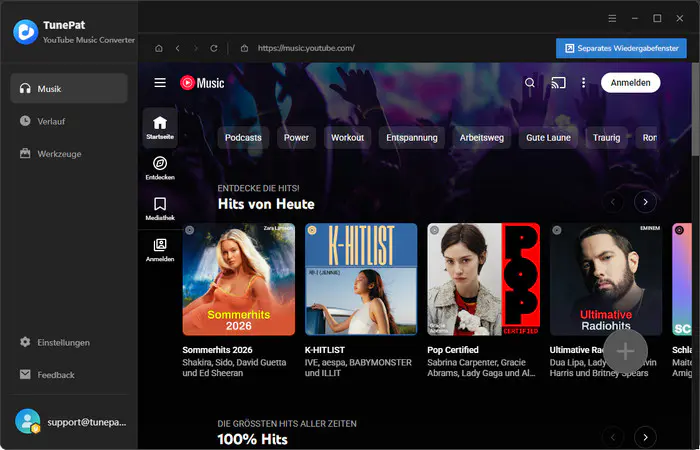This screenshot has height=450, width=700.
Task: Click the round plus add button
Action: (625, 351)
